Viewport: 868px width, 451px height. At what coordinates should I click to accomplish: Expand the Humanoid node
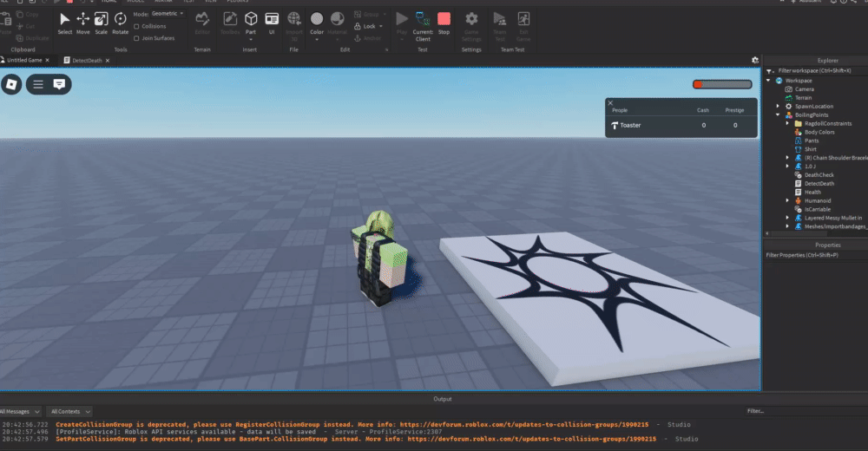point(787,201)
